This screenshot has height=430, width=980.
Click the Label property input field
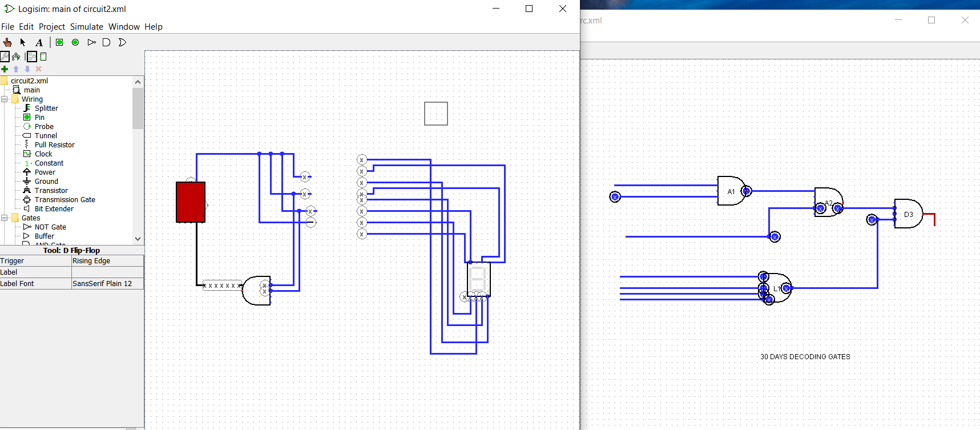tap(107, 272)
